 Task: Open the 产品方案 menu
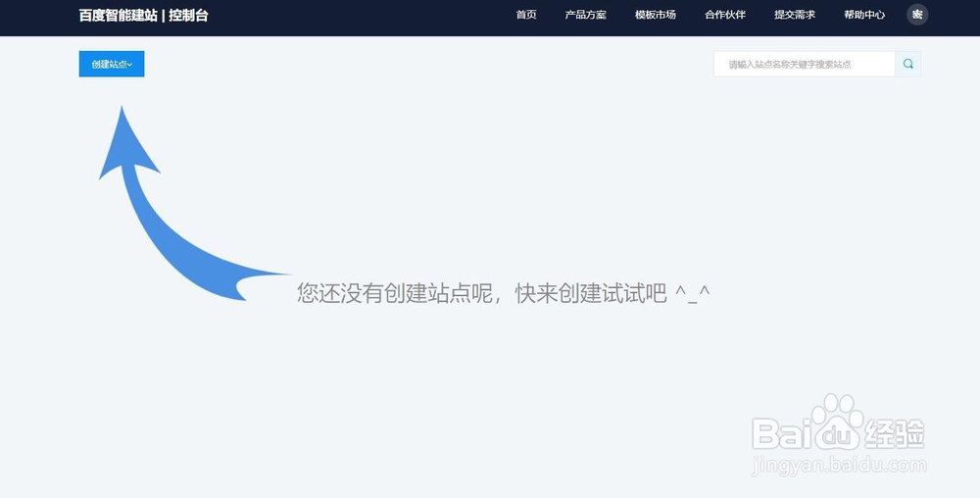click(x=586, y=15)
